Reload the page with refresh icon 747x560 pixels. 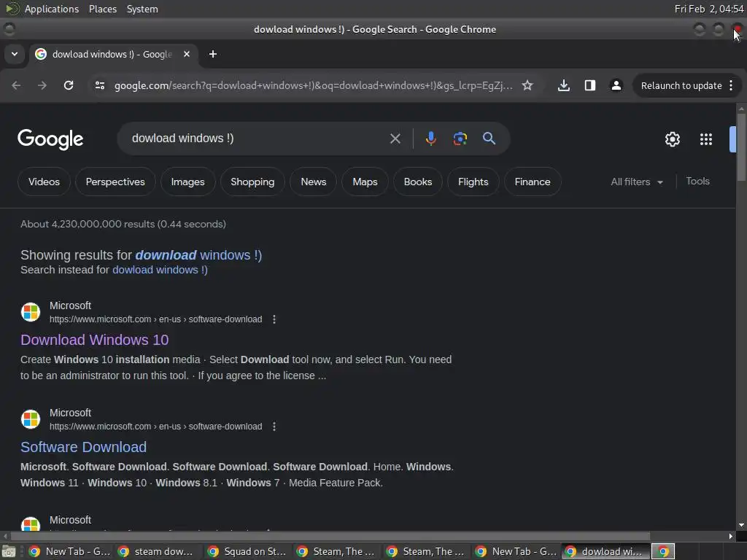[x=69, y=85]
